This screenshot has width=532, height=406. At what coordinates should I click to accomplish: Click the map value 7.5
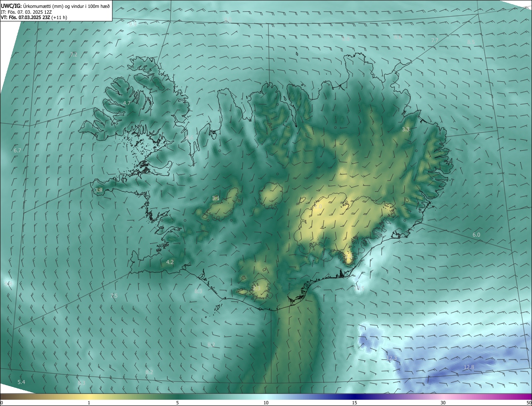pos(114,296)
